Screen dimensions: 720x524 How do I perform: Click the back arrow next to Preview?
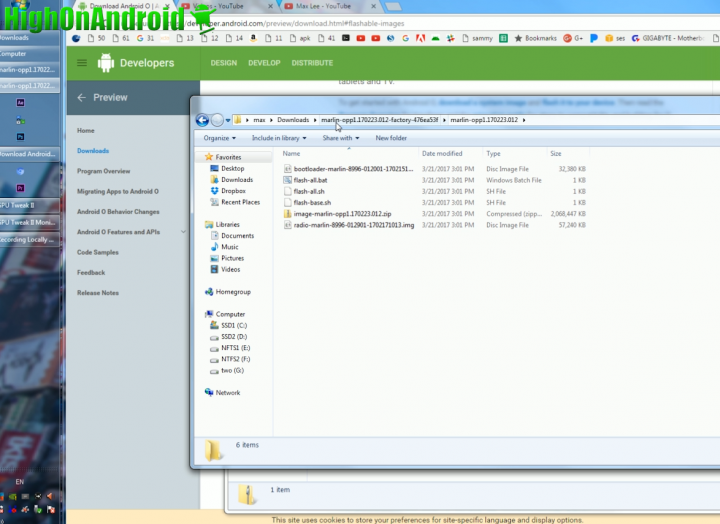click(81, 98)
